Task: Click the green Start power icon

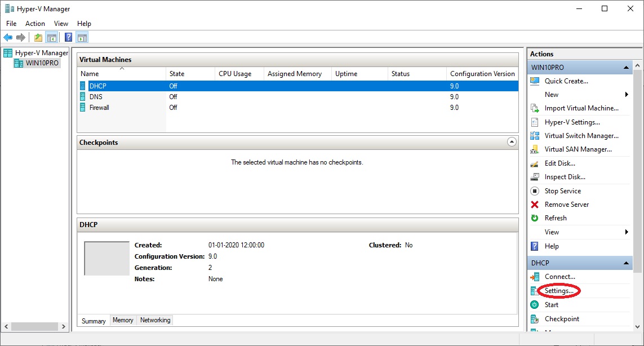Action: click(534, 304)
